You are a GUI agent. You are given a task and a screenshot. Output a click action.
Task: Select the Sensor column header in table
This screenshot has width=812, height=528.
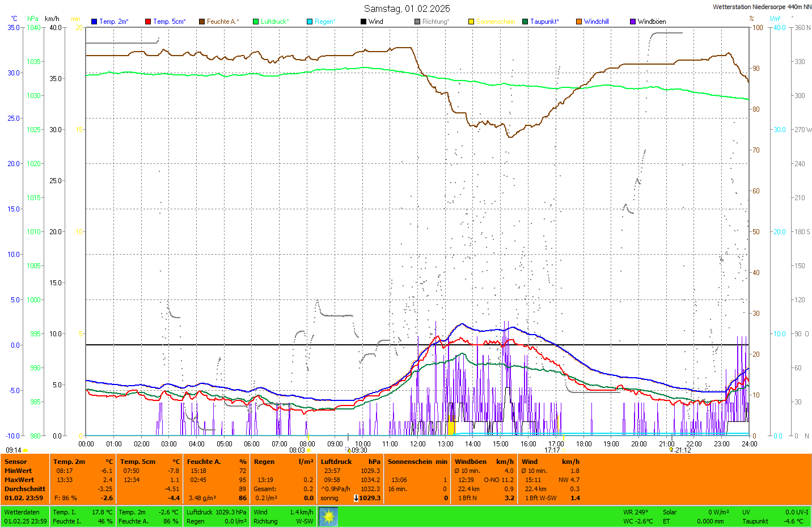[x=16, y=462]
